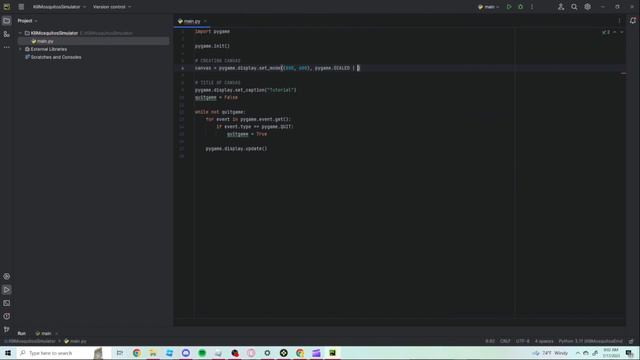Select the main tab in Run panel
Image resolution: width=640 pixels, height=360 pixels.
[43, 333]
